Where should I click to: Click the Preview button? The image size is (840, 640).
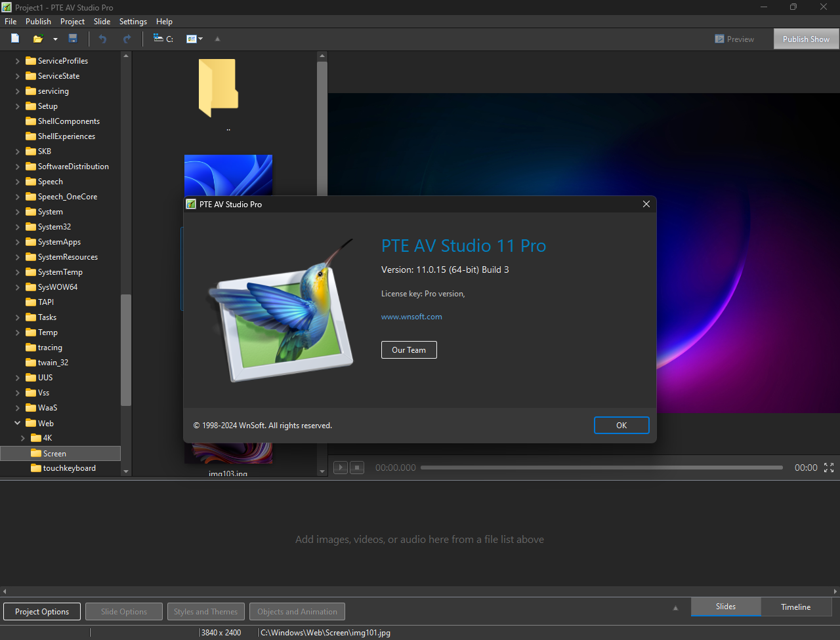tap(734, 39)
